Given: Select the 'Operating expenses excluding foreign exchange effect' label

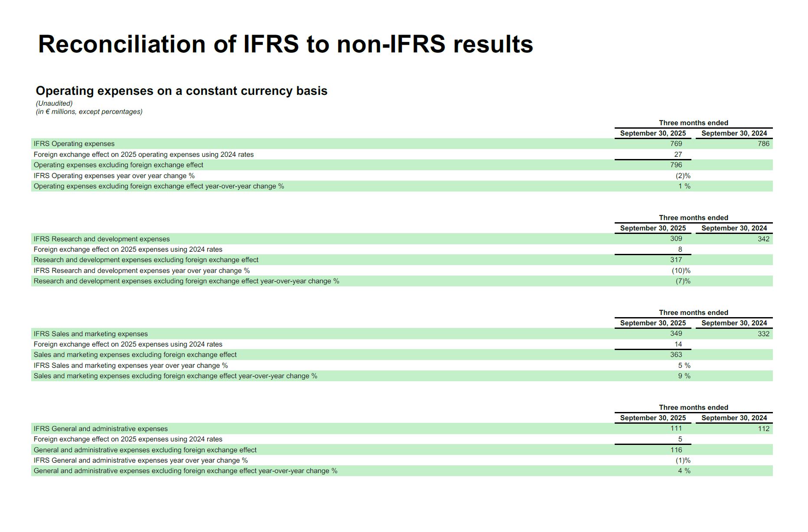Looking at the screenshot, I should [118, 165].
